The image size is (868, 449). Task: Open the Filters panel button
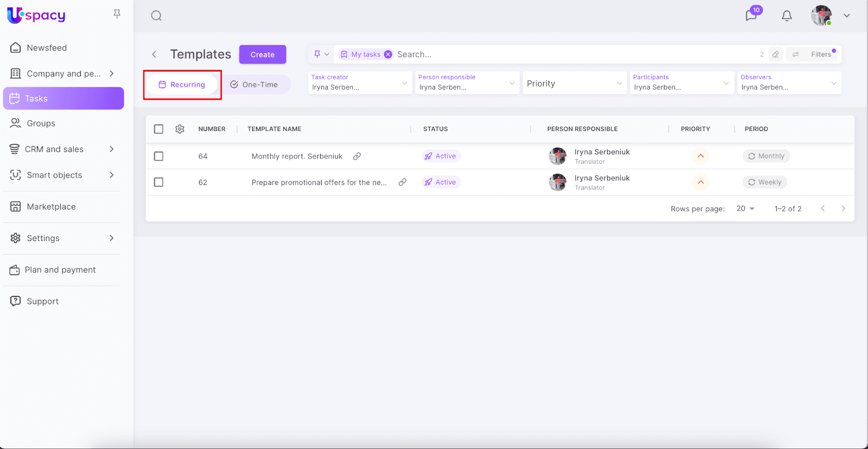coord(814,54)
